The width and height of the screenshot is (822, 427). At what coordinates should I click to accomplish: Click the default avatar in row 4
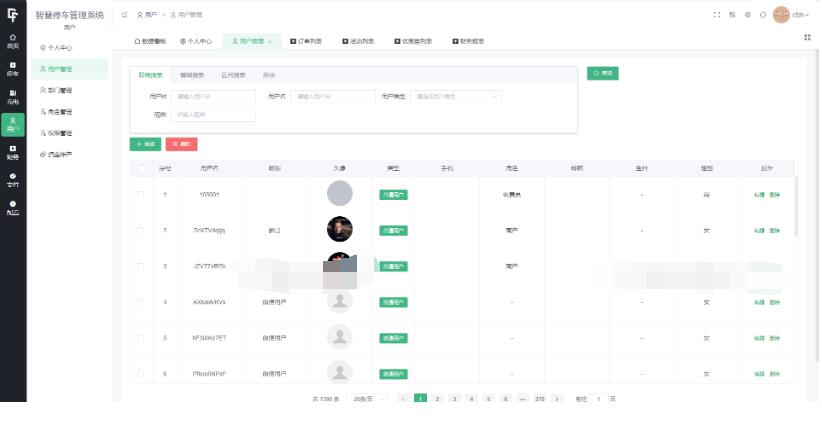(x=340, y=301)
